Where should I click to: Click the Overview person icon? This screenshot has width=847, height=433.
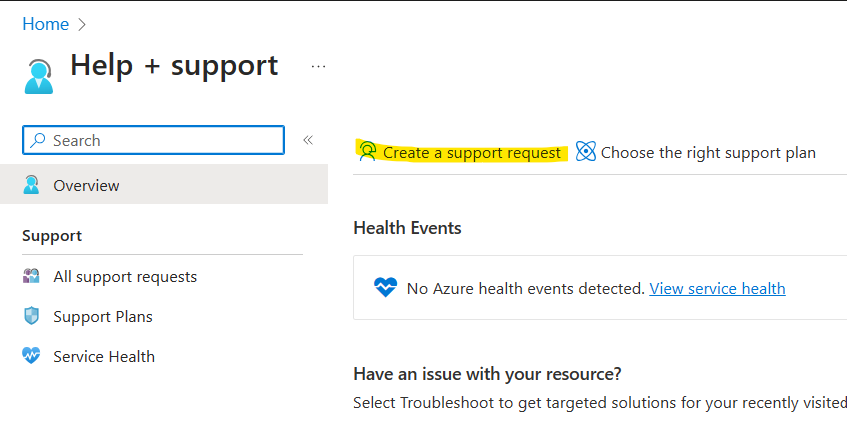31,185
